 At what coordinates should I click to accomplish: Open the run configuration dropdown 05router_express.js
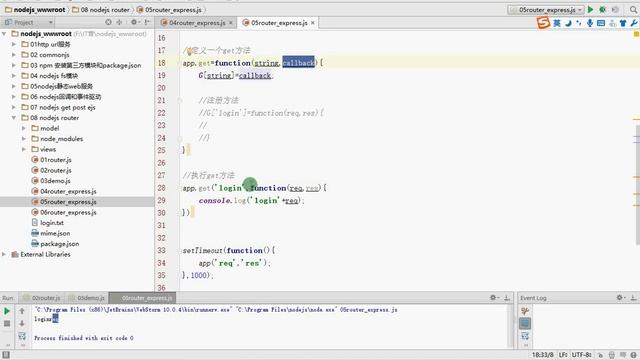click(x=546, y=9)
